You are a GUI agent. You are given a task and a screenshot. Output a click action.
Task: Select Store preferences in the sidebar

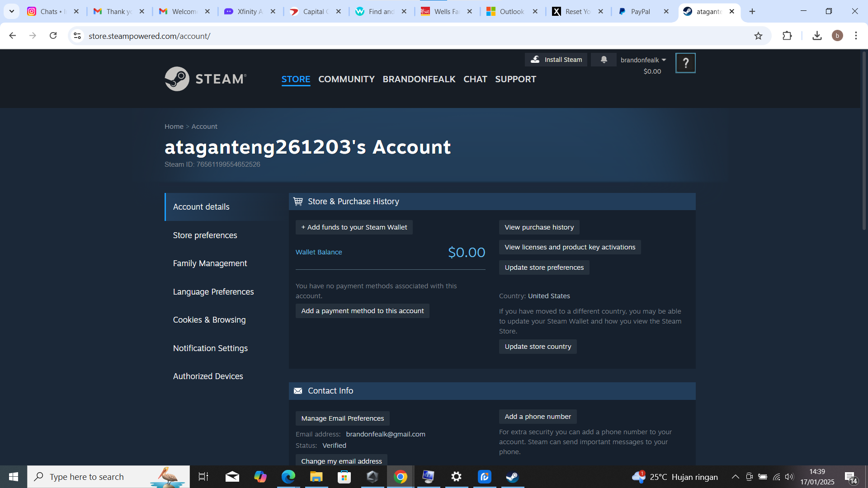click(x=205, y=235)
